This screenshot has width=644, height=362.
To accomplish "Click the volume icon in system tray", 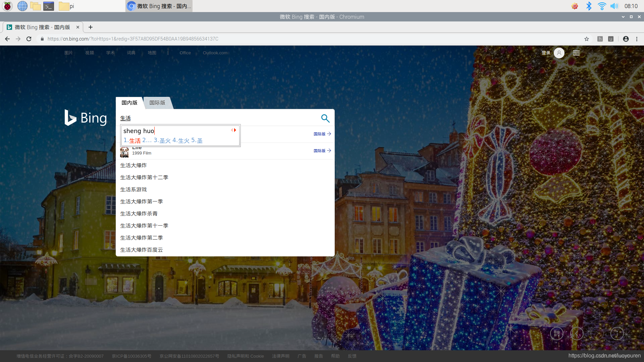I will pos(614,6).
